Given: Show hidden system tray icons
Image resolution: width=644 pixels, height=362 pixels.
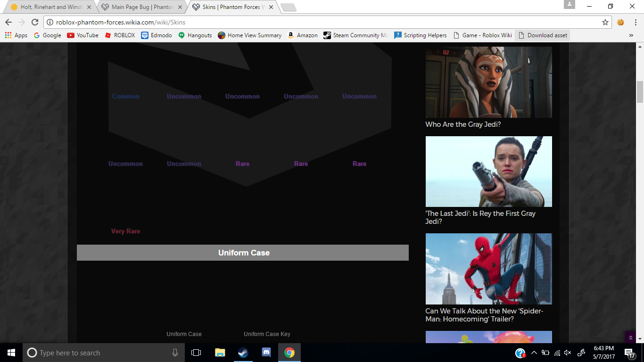Looking at the screenshot, I should tap(534, 353).
